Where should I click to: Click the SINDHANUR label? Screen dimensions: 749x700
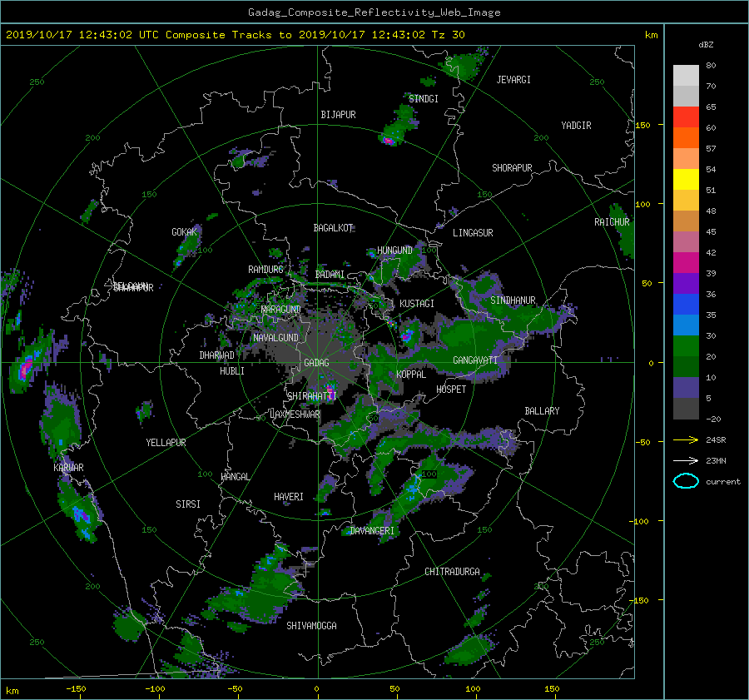pyautogui.click(x=513, y=300)
